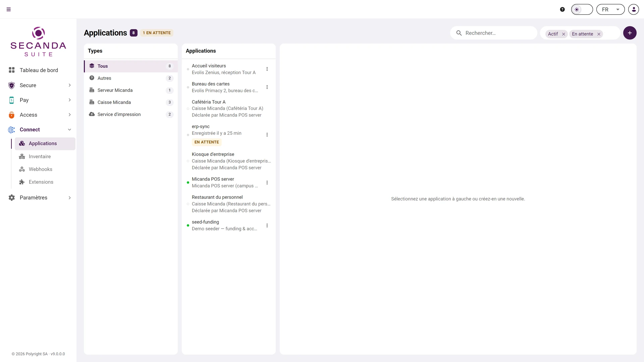Click the Secanda Suite logo
644x362 pixels.
(38, 42)
